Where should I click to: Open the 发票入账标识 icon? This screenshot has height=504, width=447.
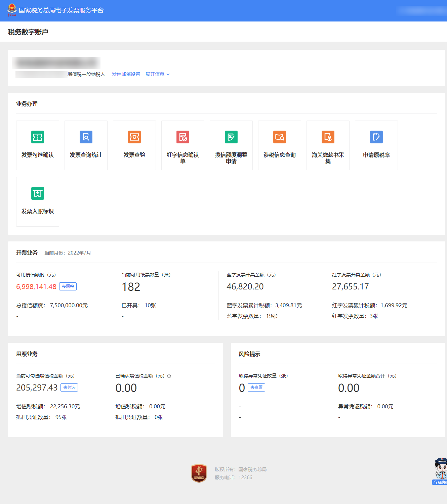click(x=38, y=193)
